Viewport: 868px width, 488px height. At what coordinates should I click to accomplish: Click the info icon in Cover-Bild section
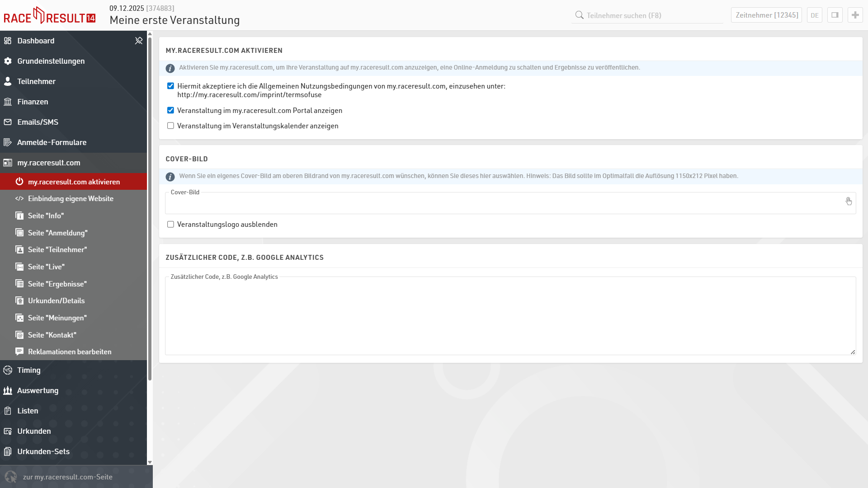click(170, 177)
